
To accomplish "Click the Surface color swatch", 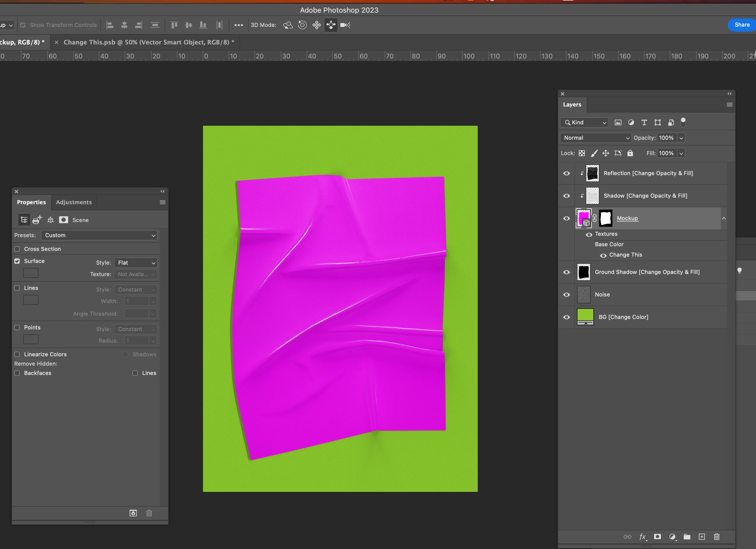I will 31,273.
